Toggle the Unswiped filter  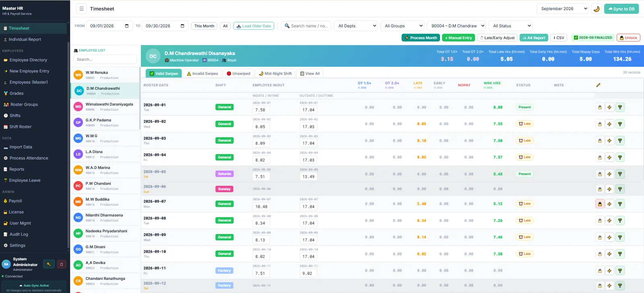pos(238,74)
